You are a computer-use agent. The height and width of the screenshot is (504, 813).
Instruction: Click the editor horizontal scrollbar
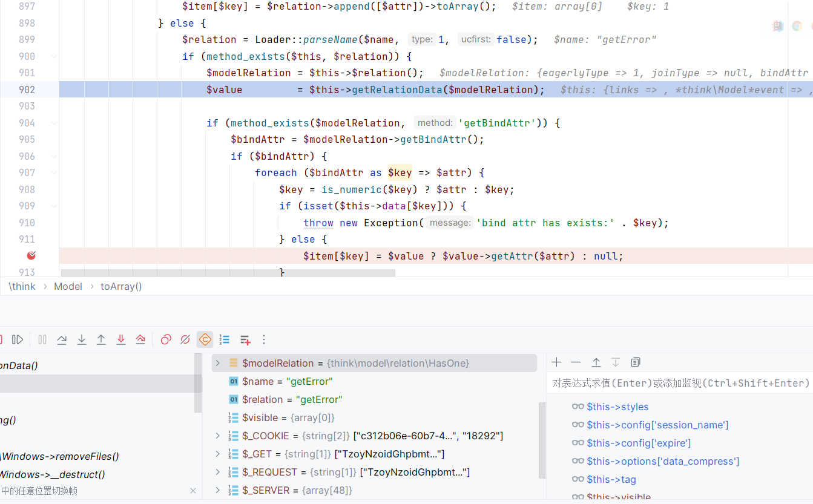tap(228, 273)
